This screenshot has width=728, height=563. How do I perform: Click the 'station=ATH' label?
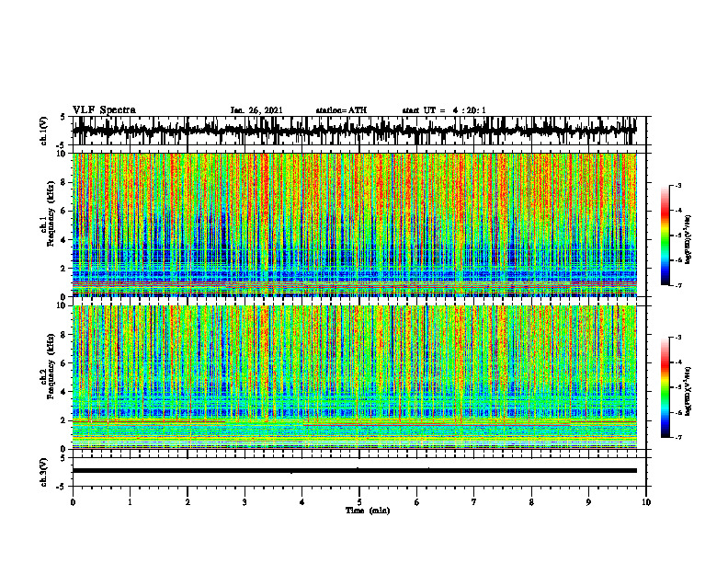point(341,110)
